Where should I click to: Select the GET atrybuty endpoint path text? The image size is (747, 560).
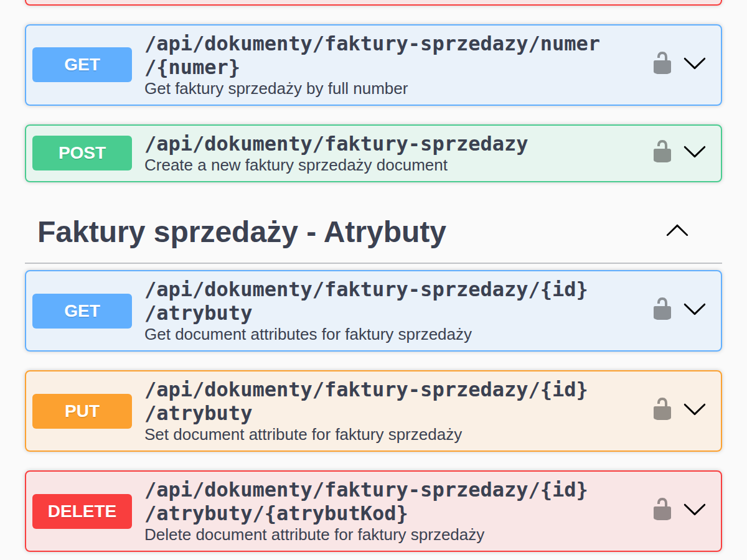click(366, 301)
